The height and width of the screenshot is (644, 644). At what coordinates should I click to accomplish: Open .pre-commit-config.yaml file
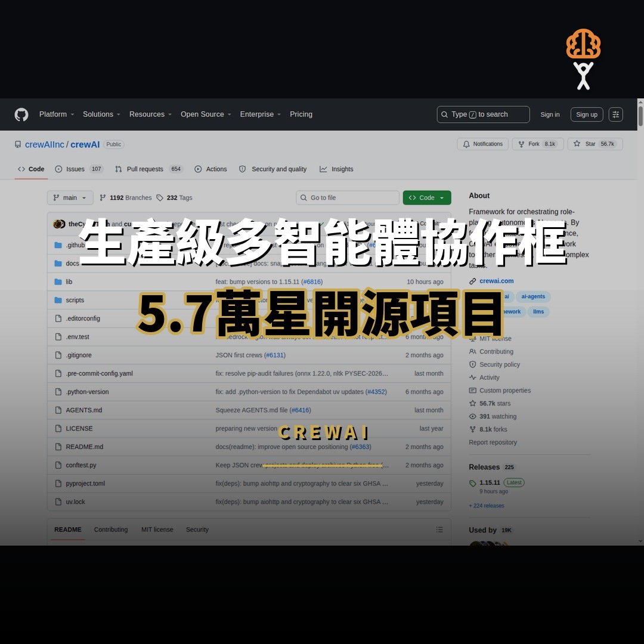100,374
